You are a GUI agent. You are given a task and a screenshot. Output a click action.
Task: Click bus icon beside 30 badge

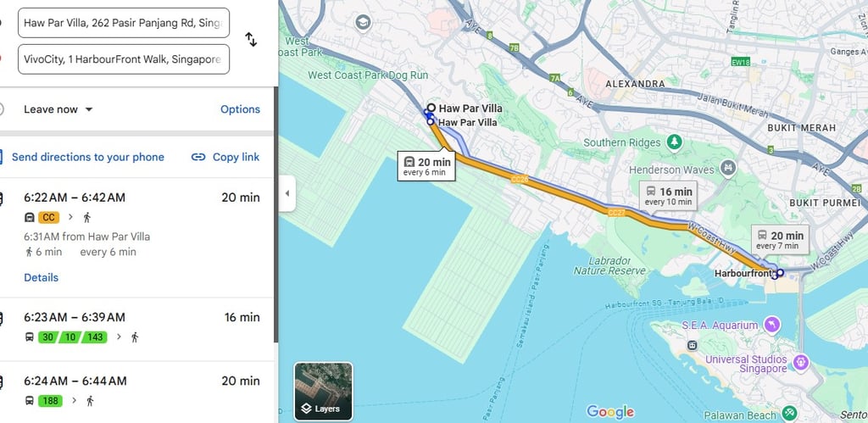coord(30,337)
